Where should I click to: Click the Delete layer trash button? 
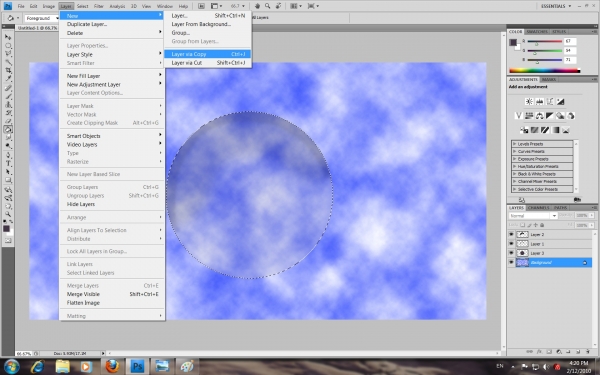pyautogui.click(x=587, y=351)
